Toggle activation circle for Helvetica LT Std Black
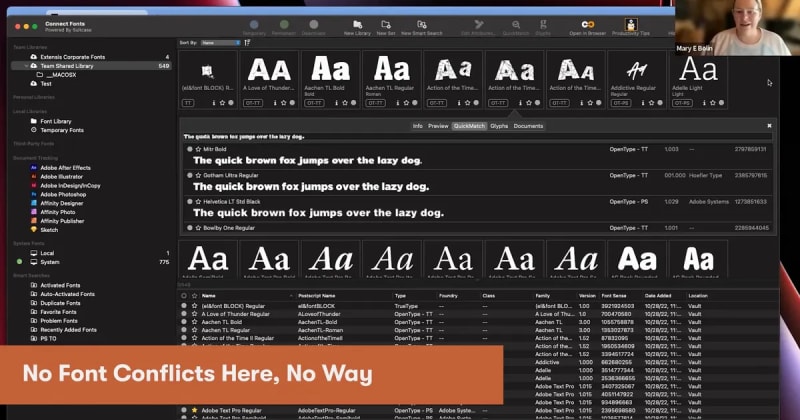The image size is (800, 420). click(190, 202)
